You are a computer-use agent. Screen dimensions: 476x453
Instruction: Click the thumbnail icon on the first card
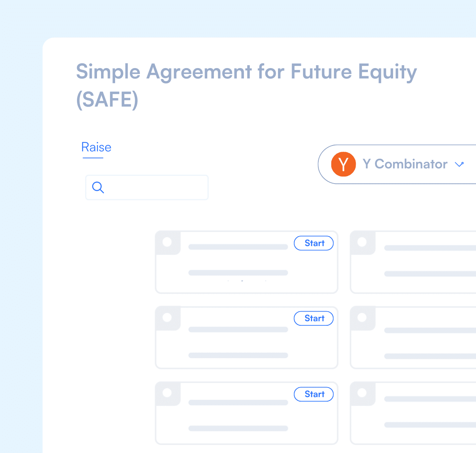[168, 242]
